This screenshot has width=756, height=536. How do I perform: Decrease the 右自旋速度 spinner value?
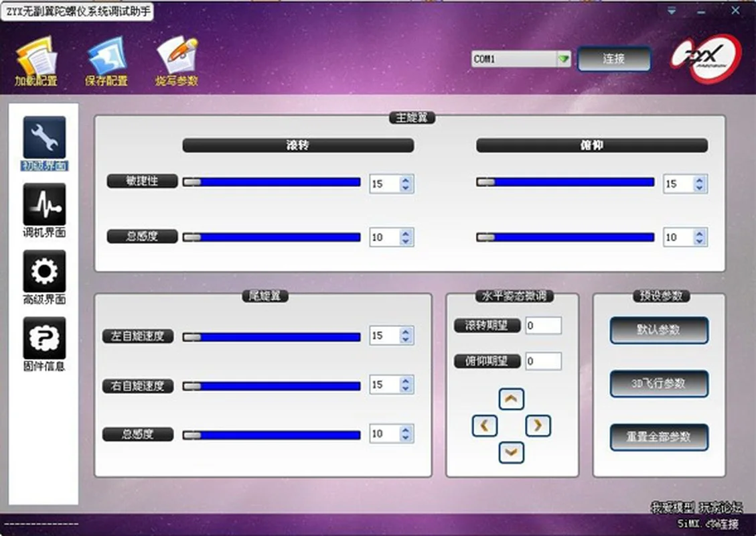click(x=406, y=389)
